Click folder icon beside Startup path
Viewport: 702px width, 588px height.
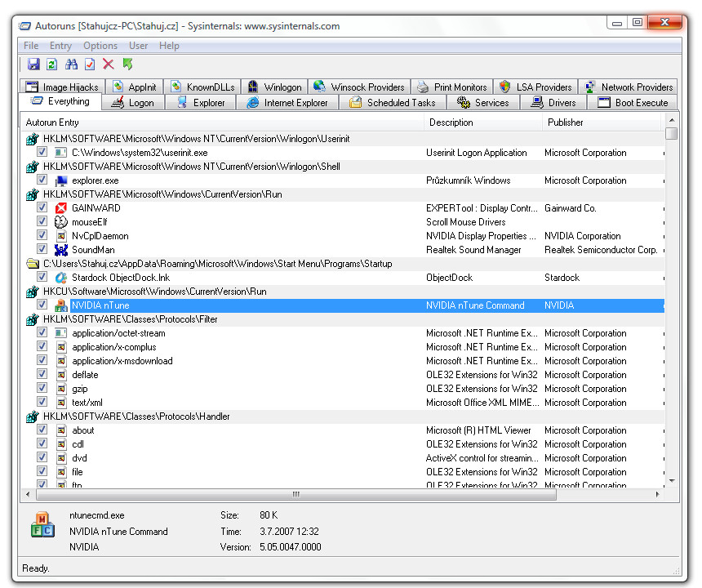(32, 264)
